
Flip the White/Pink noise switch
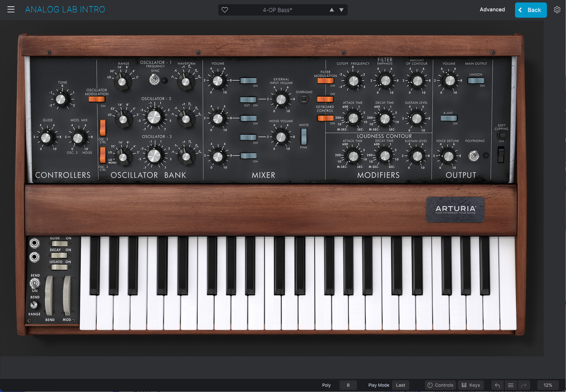point(304,137)
